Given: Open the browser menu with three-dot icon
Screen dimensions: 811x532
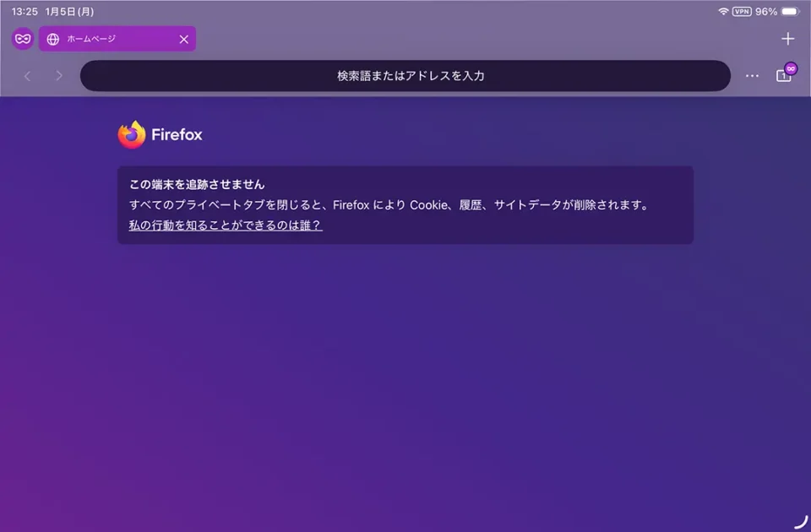Looking at the screenshot, I should pyautogui.click(x=752, y=76).
